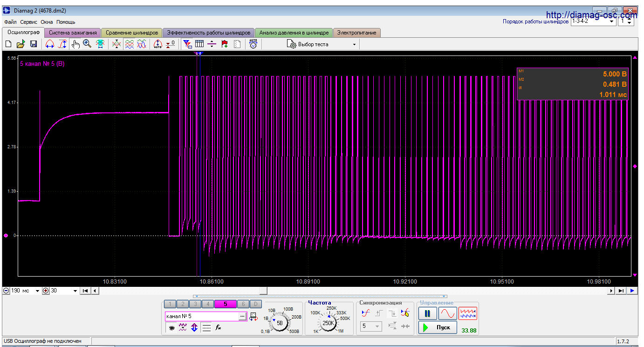The image size is (644, 347).
Task: Click the cyan signal fit tool icon
Action: 100,44
